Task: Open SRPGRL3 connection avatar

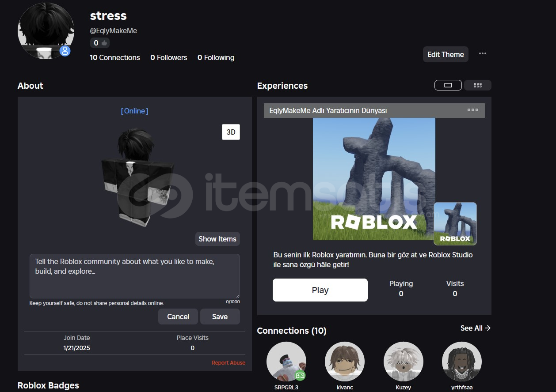Action: (x=286, y=362)
